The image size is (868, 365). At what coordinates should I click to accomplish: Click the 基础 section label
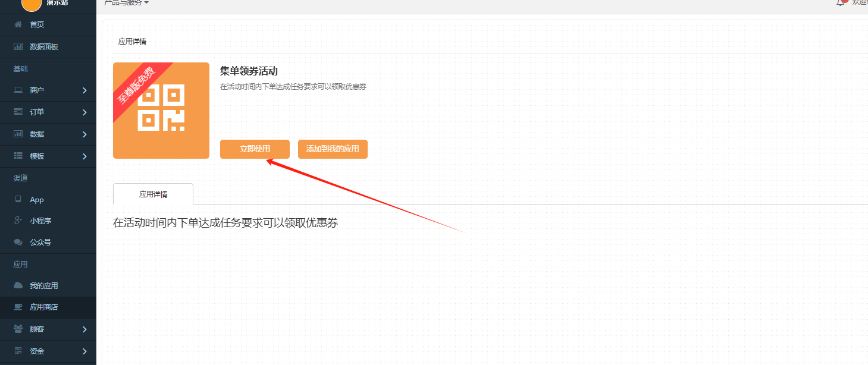point(21,69)
